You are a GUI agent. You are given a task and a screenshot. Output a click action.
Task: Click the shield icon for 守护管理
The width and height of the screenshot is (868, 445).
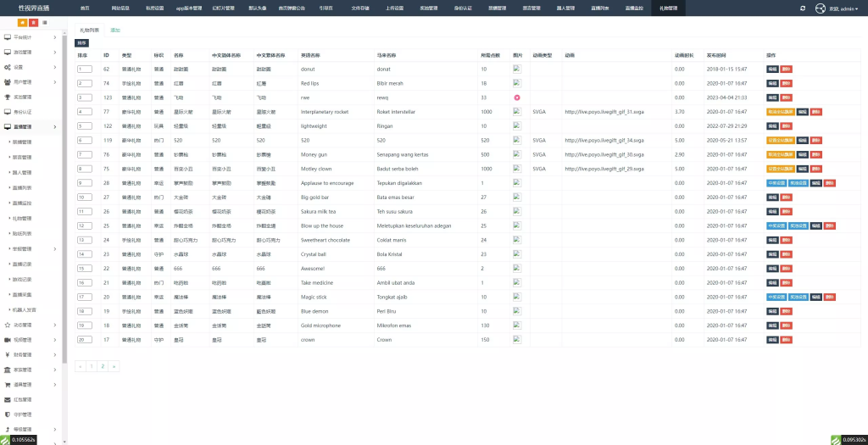pos(7,414)
